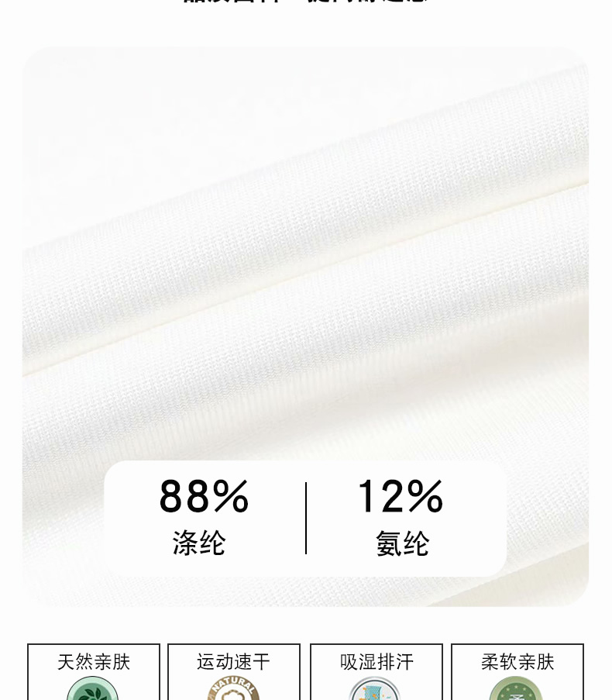Image resolution: width=612 pixels, height=700 pixels.
Task: Open the 柔软亲肤 feature card
Action: 517,671
